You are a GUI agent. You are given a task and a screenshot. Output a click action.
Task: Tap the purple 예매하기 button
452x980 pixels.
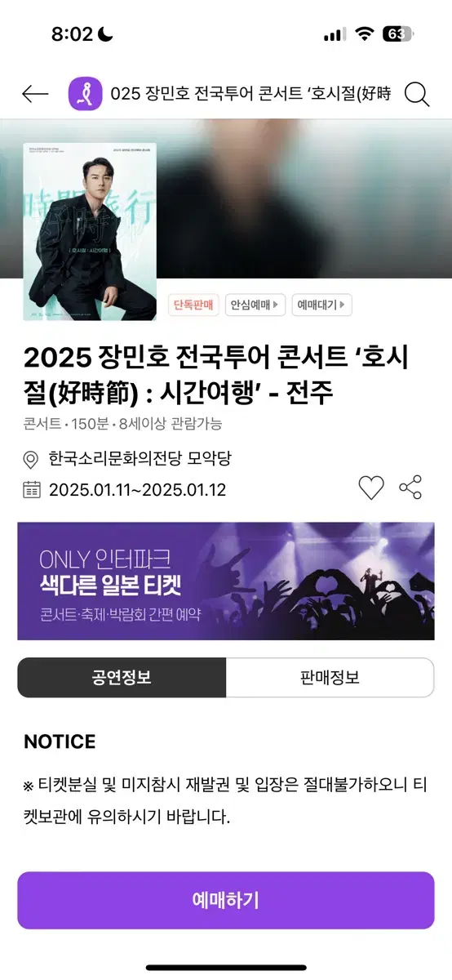tap(226, 900)
